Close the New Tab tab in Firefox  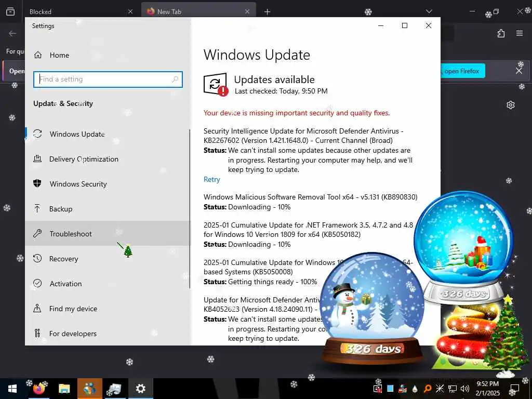247,11
